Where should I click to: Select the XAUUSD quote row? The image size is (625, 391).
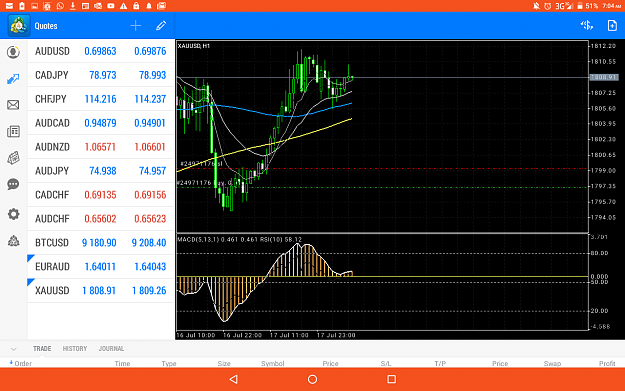[101, 290]
